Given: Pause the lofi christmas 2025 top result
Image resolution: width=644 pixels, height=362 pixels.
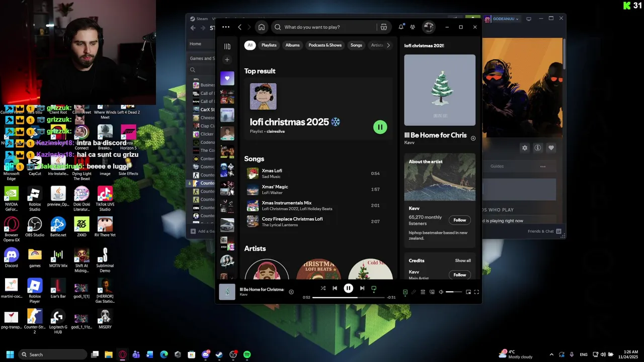Looking at the screenshot, I should 380,127.
